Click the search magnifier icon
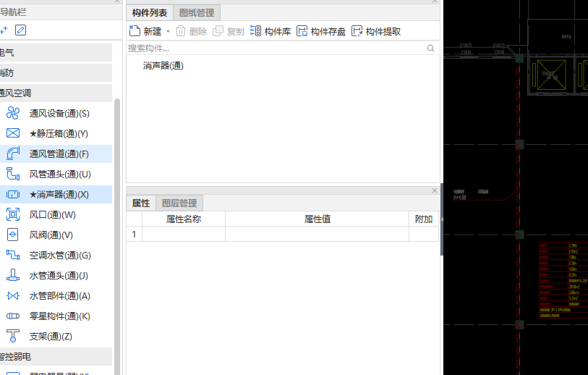The width and height of the screenshot is (588, 375). click(x=430, y=48)
